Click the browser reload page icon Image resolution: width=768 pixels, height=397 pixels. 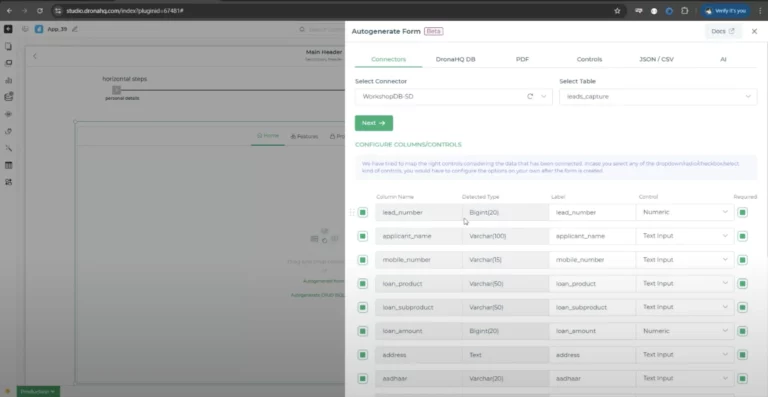[x=40, y=10]
